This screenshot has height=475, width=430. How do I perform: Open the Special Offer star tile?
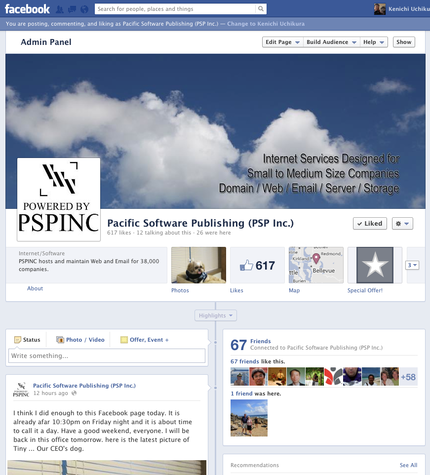pyautogui.click(x=375, y=265)
